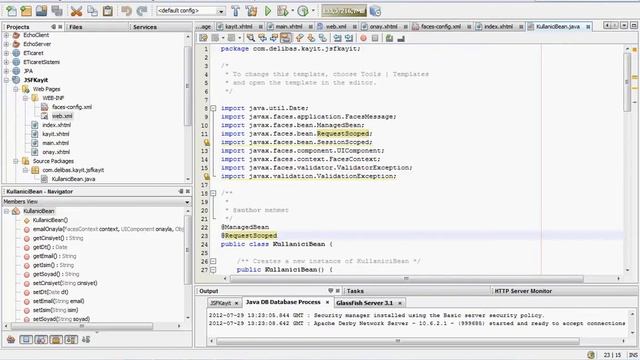Toggle Show Inherited Members filter in Navigator
Screen dimensions: 640x360
coord(11,339)
